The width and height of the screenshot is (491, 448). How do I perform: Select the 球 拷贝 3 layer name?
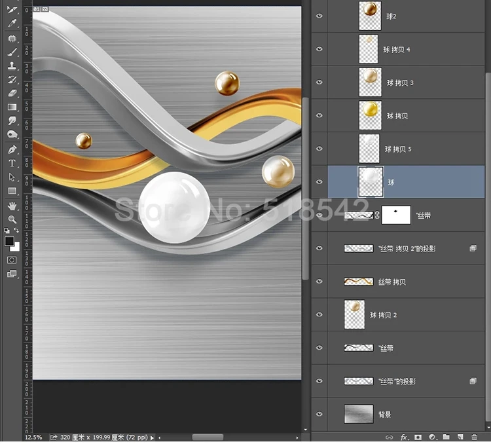pyautogui.click(x=400, y=83)
